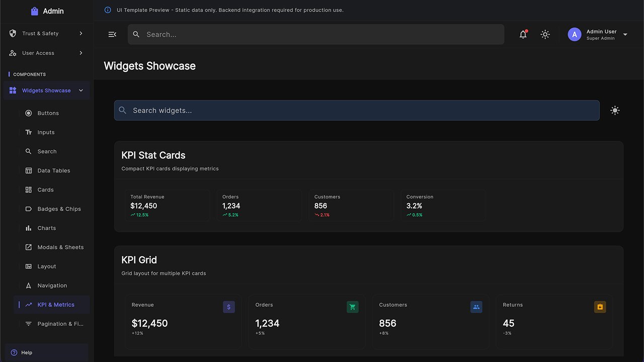The width and height of the screenshot is (644, 362).
Task: Click the Pagination & Filters icon
Action: click(29, 323)
